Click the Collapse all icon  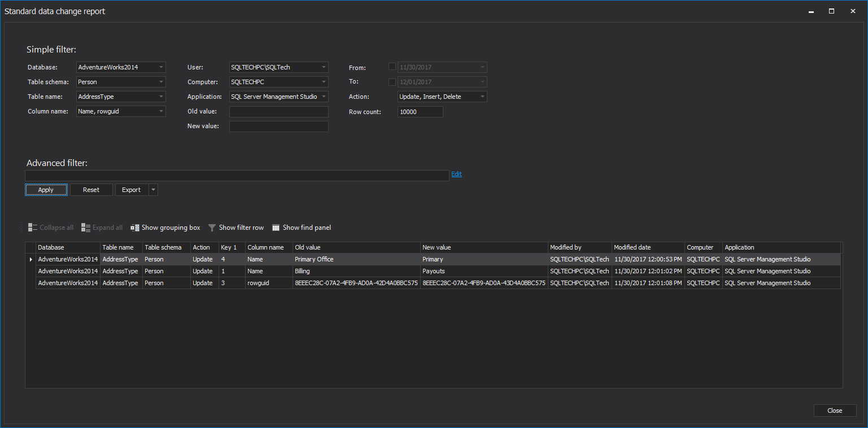33,228
